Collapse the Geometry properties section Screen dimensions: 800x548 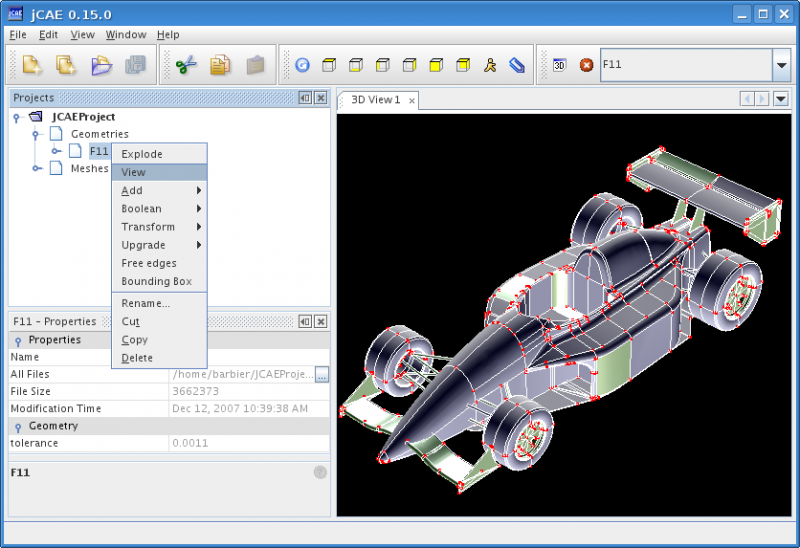coord(17,426)
